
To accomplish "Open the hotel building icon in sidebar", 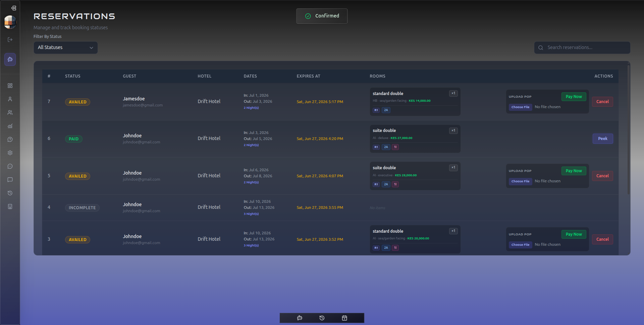I will point(10,206).
